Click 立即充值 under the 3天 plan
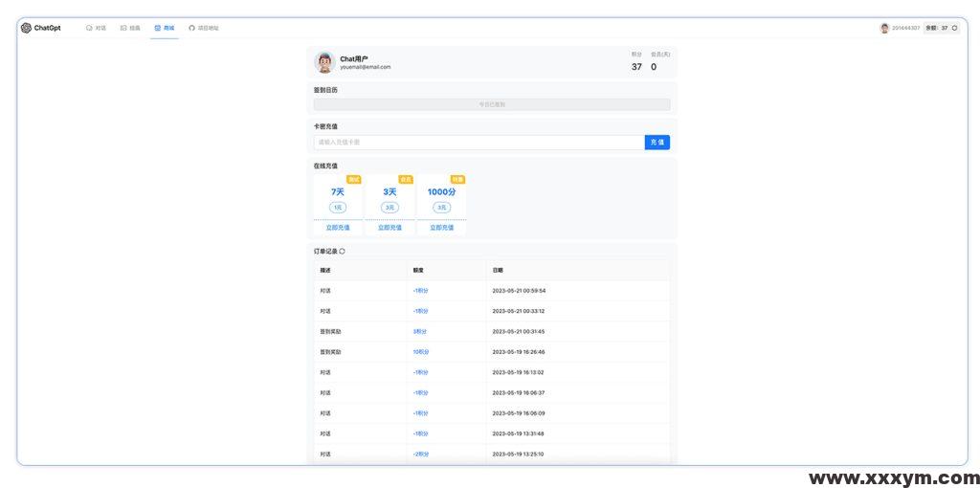The image size is (980, 488). pos(390,228)
